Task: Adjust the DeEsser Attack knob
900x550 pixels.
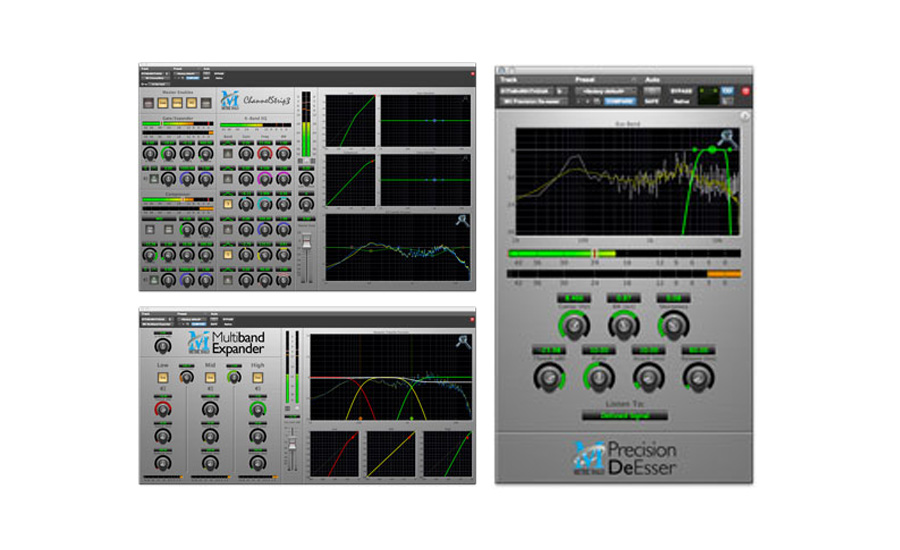Action: pyautogui.click(x=649, y=378)
